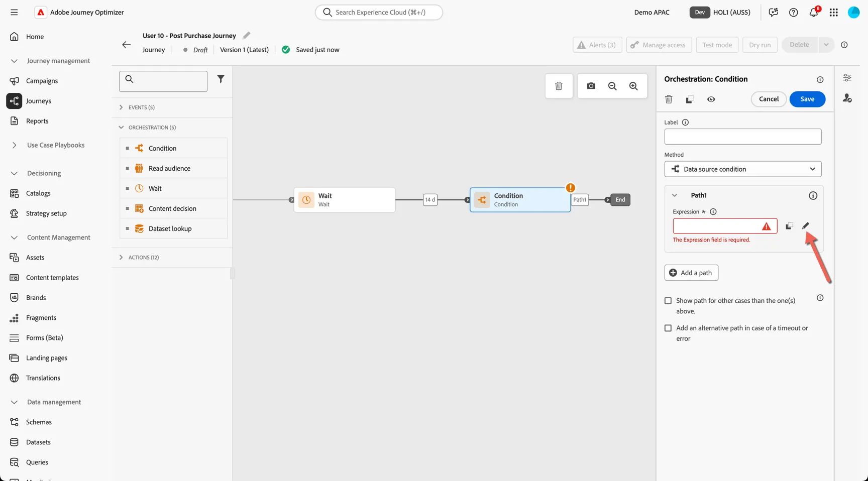Image resolution: width=868 pixels, height=481 pixels.
Task: Select the Wait node on canvas
Action: pos(345,200)
